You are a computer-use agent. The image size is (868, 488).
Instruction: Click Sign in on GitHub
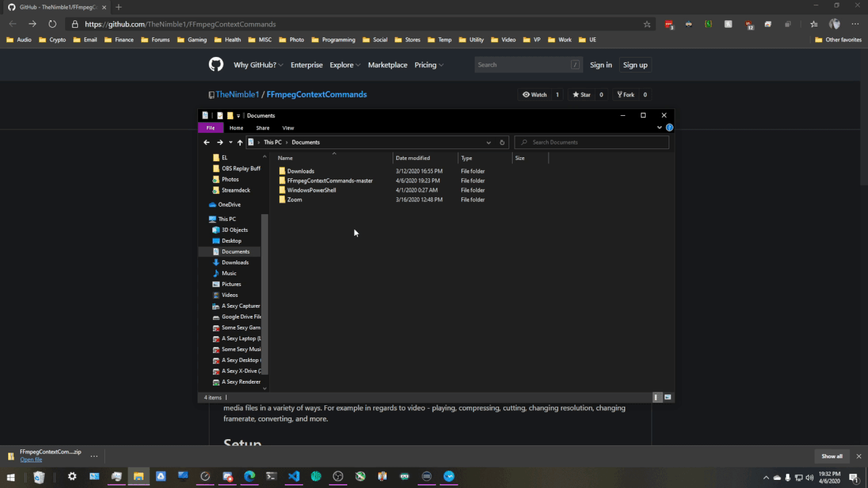coord(601,65)
